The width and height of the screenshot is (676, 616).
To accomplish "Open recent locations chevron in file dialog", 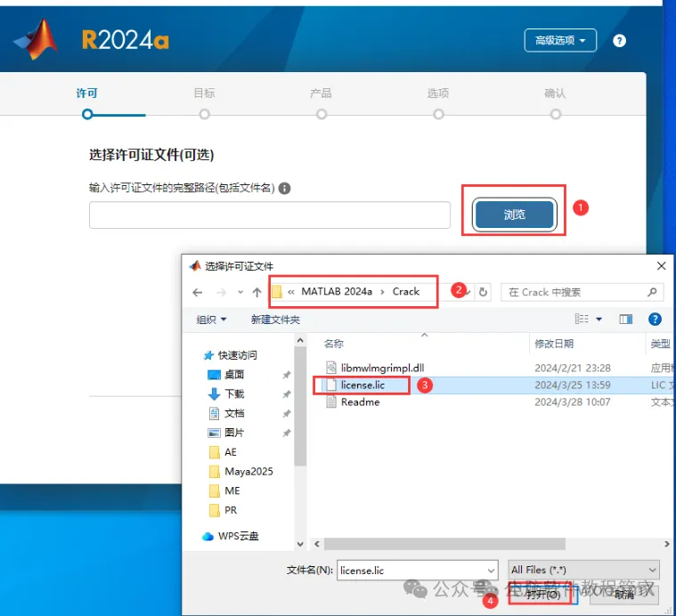I will coord(240,293).
